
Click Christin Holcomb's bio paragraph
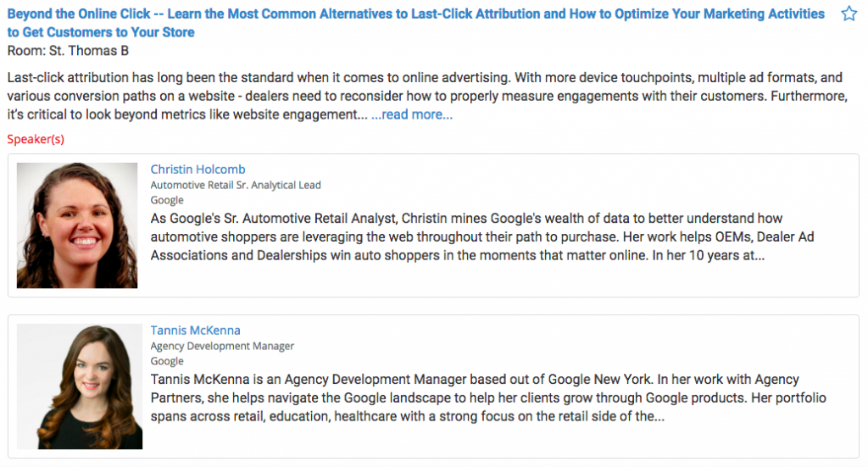[x=475, y=237]
